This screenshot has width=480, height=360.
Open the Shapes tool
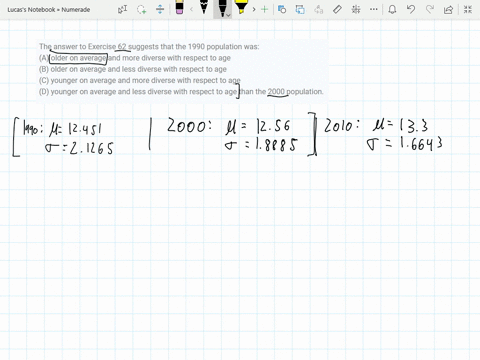(282, 9)
